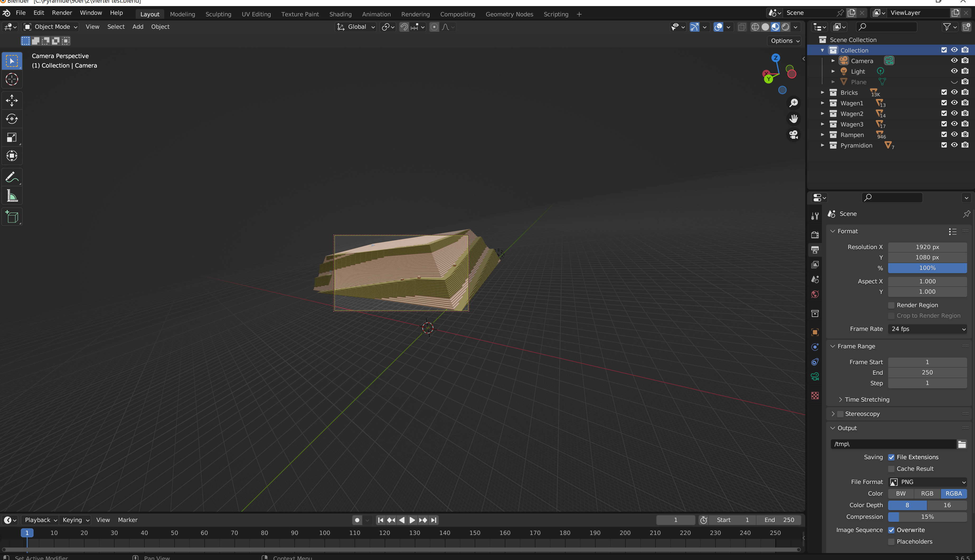The image size is (975, 560).
Task: Expand the Wagen2 collection in the outliner
Action: [822, 114]
